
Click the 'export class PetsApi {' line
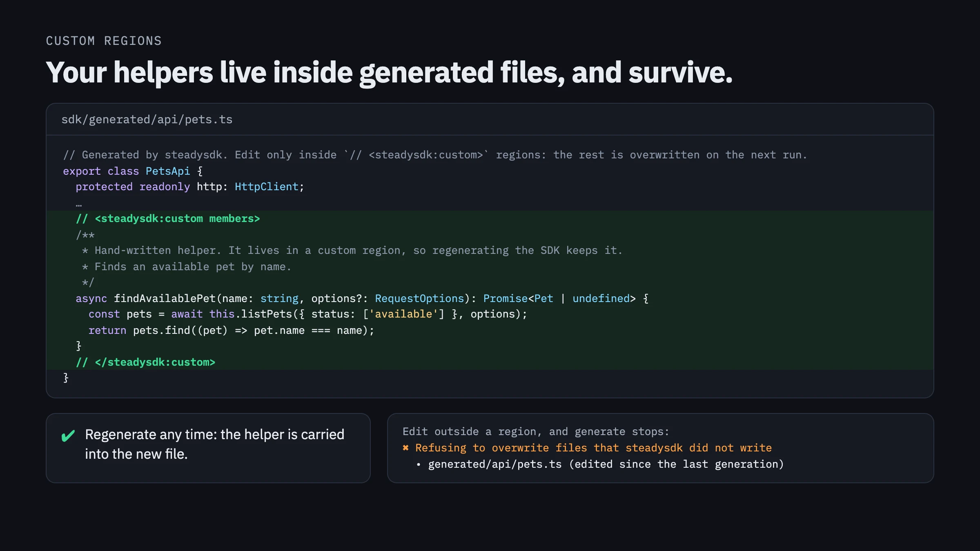tap(133, 171)
